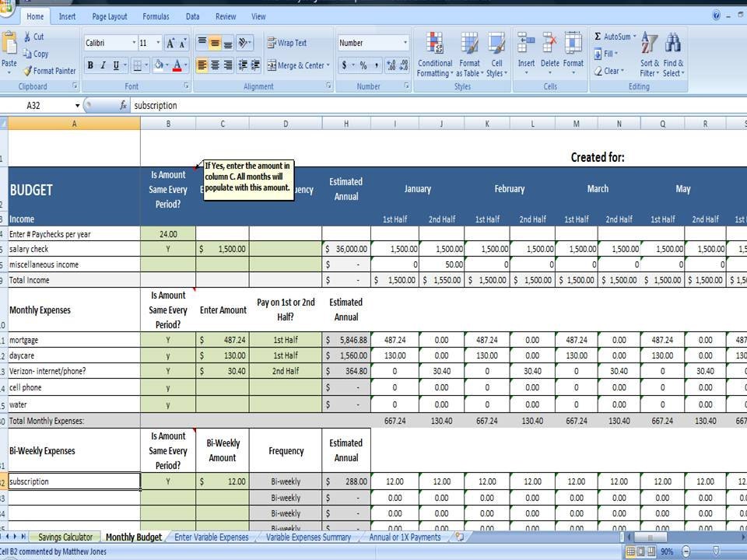Select column A header
Viewport: 747px width, 560px height.
[x=75, y=124]
